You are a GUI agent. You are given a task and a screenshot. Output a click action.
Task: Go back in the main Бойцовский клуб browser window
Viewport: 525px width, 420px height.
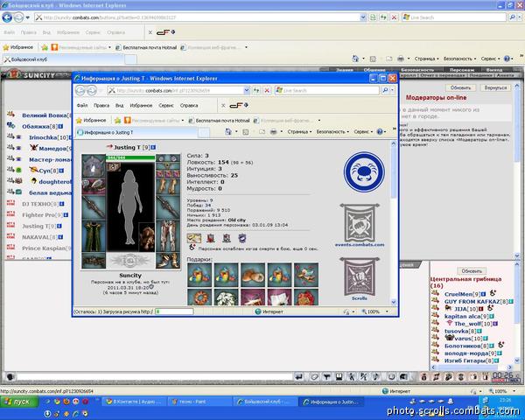[x=7, y=17]
